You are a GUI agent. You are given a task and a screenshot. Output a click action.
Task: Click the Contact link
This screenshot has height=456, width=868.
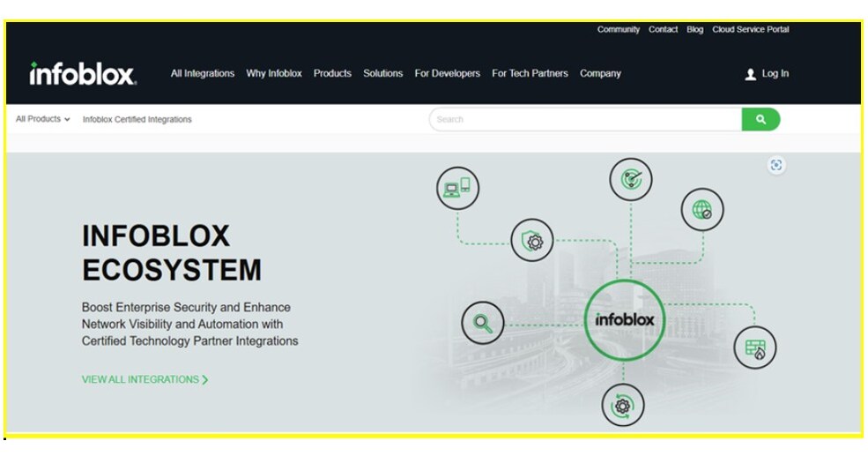[x=664, y=29]
